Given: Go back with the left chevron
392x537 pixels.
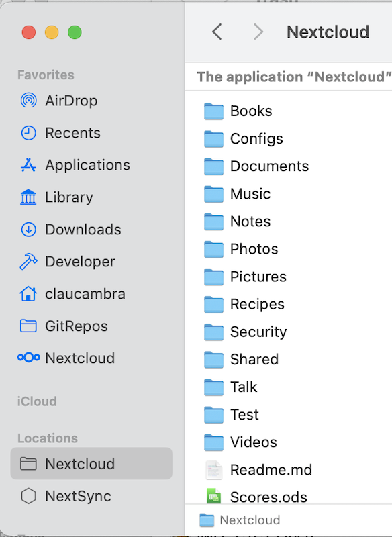Looking at the screenshot, I should coord(217,32).
